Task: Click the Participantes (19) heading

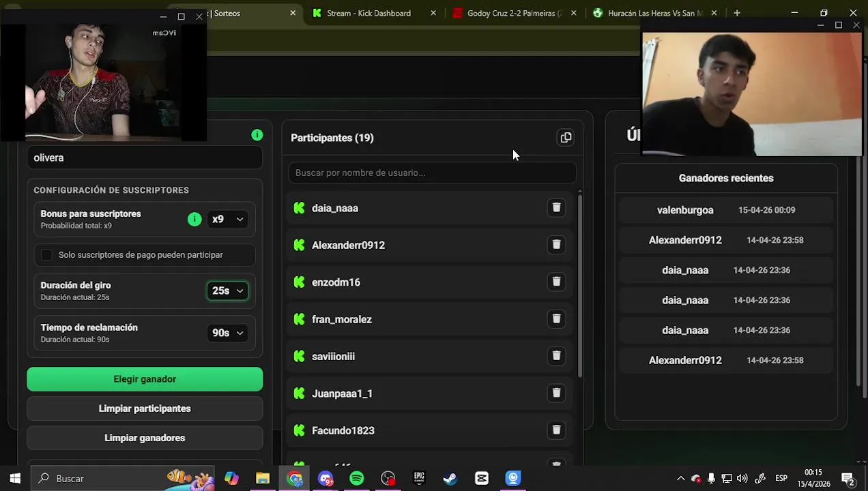Action: [x=332, y=138]
